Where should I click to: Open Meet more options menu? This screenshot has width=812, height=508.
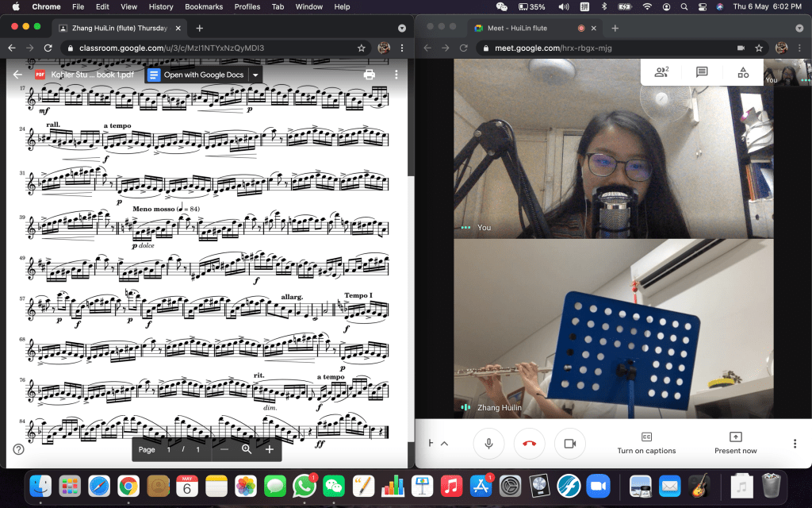pos(795,444)
